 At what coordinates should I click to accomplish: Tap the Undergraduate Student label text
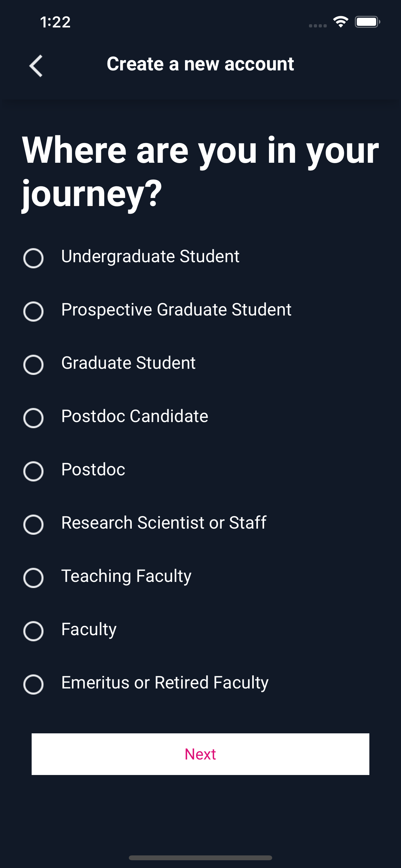(150, 256)
